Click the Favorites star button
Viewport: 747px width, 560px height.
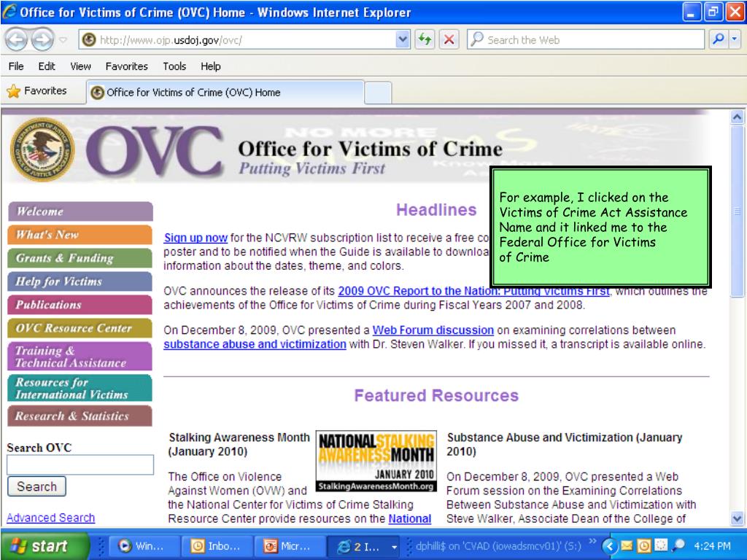[x=37, y=91]
